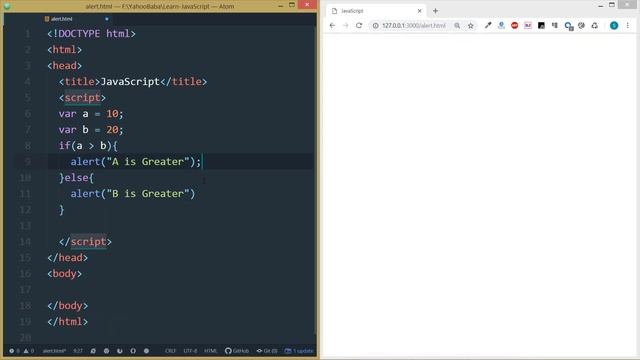The image size is (640, 360).
Task: Change encoding via UTF-8 selector
Action: 190,351
